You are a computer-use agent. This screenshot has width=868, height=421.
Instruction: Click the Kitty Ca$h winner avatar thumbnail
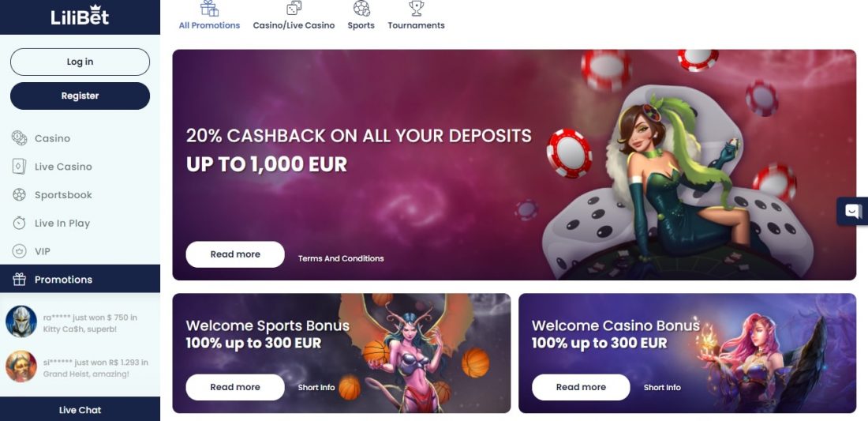[21, 321]
